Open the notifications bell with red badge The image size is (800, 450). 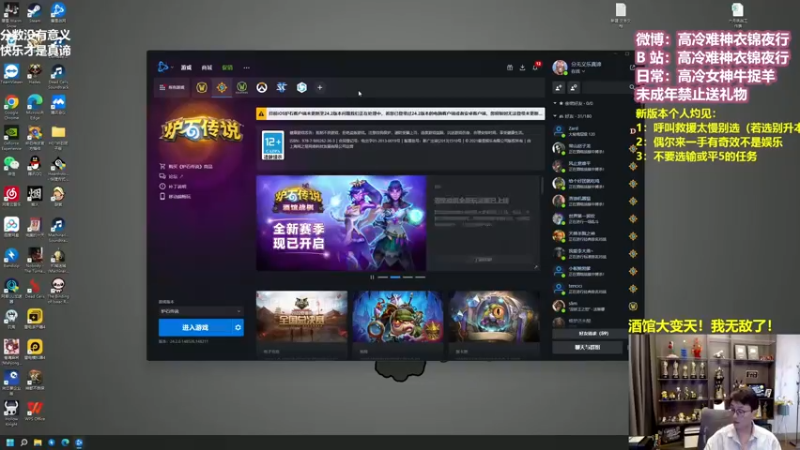[536, 67]
